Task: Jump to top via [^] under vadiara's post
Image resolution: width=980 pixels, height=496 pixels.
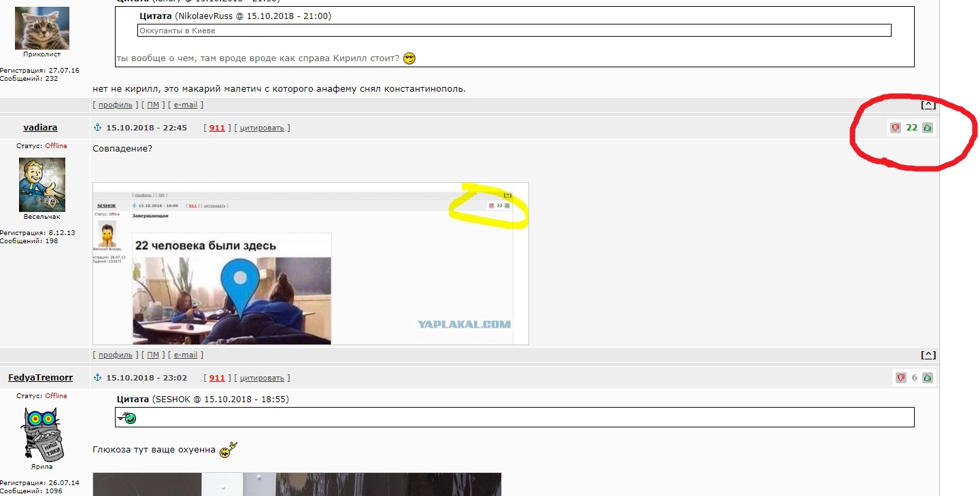Action: (x=928, y=355)
